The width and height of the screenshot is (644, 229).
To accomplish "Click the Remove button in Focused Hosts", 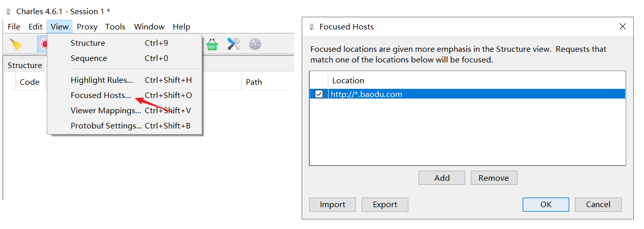I will (494, 178).
